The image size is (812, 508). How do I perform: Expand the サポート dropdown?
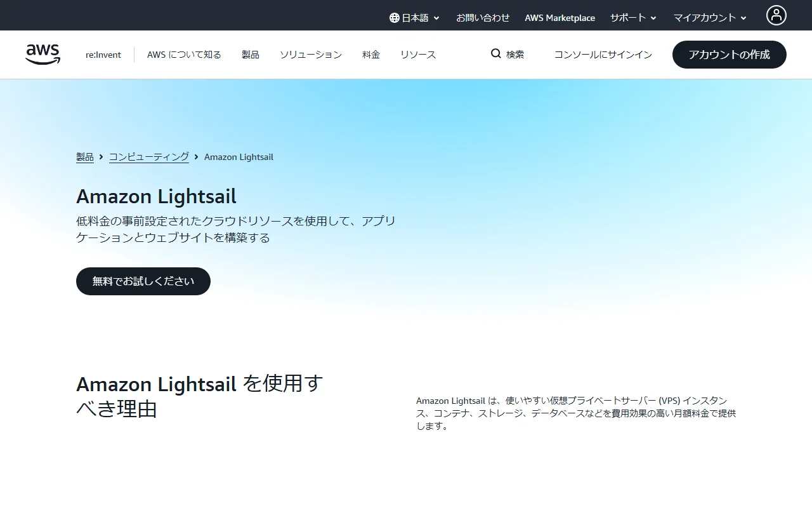pos(633,18)
